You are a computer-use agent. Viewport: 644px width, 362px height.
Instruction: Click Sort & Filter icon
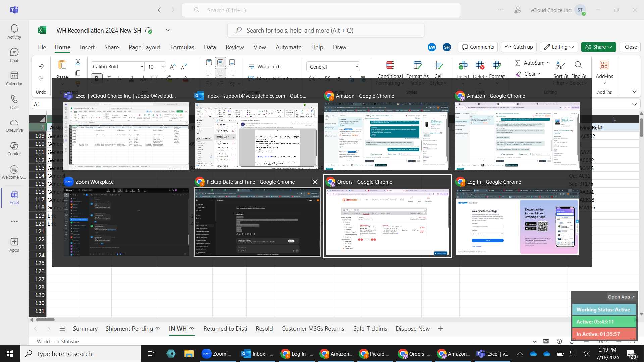560,65
